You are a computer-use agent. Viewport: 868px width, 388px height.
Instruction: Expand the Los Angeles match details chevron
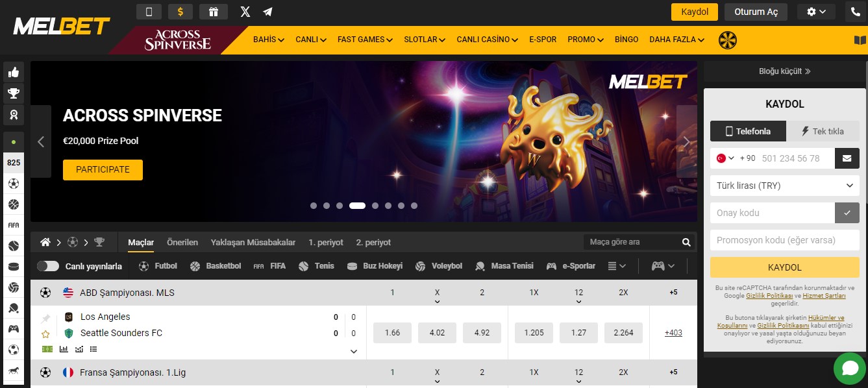(x=354, y=351)
